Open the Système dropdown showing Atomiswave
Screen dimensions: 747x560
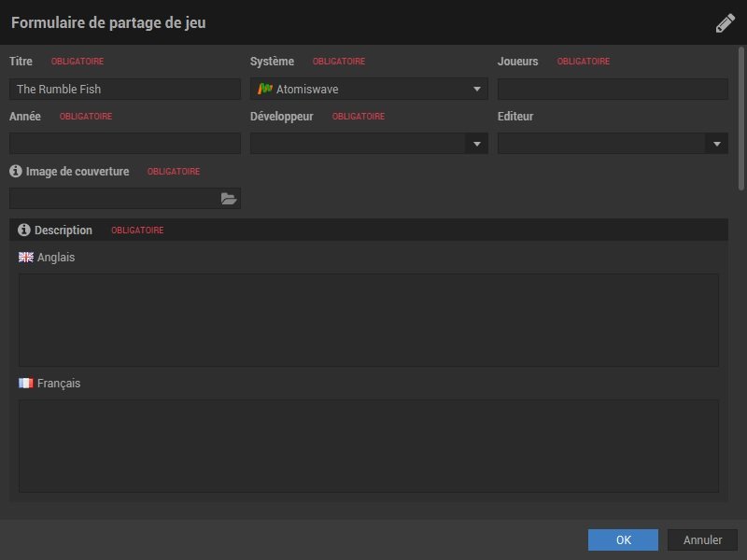[369, 89]
